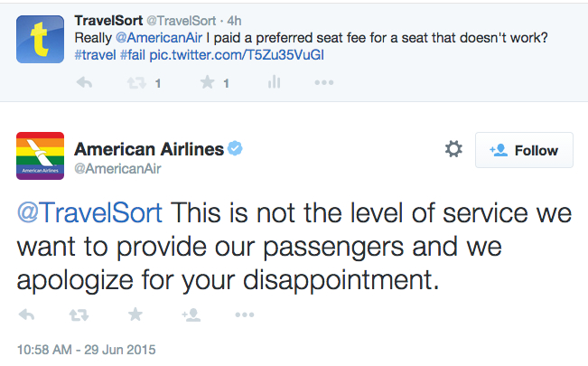Favorite the American Airlines tweet
Screen dimensions: 588x366
coord(135,314)
